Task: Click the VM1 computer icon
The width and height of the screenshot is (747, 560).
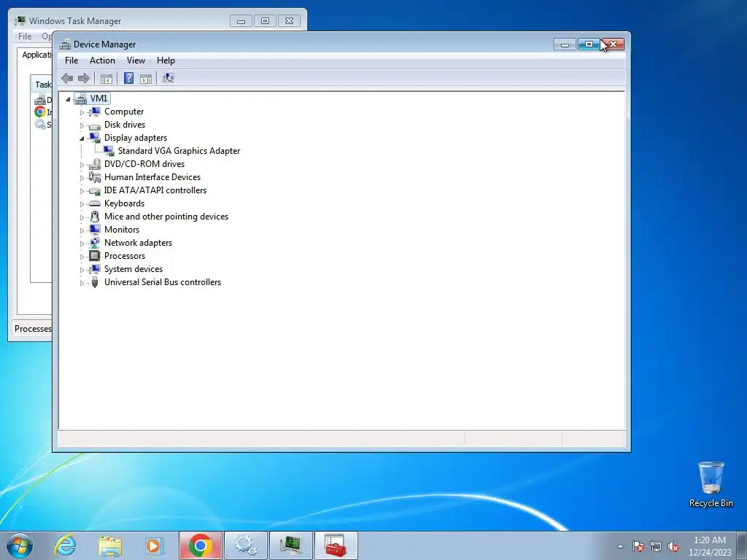Action: point(80,98)
